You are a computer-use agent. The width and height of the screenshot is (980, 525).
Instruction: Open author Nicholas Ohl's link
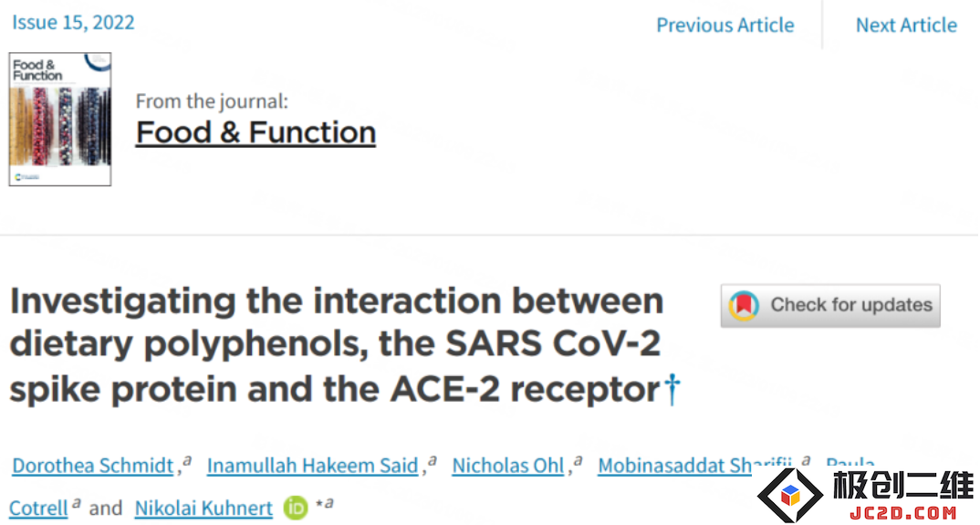[508, 466]
